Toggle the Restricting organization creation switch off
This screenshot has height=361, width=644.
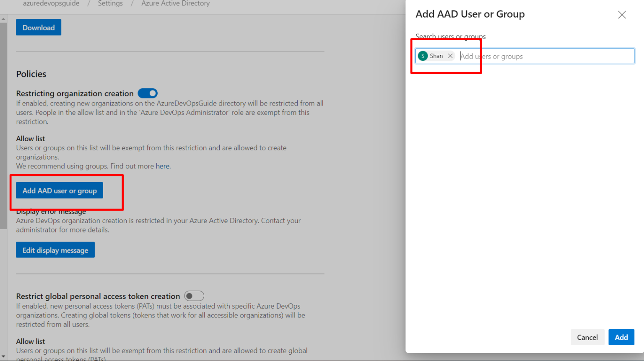pos(147,93)
